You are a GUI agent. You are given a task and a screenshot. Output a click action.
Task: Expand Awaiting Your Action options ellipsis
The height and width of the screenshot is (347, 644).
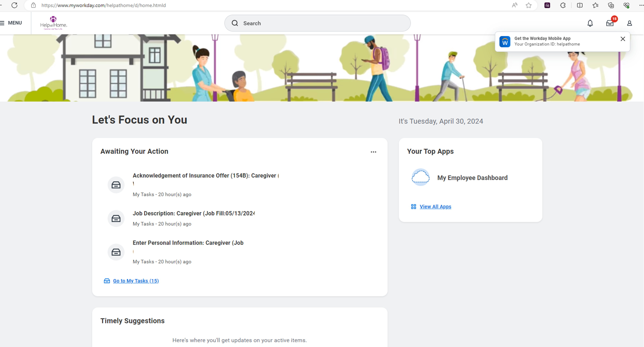click(373, 152)
